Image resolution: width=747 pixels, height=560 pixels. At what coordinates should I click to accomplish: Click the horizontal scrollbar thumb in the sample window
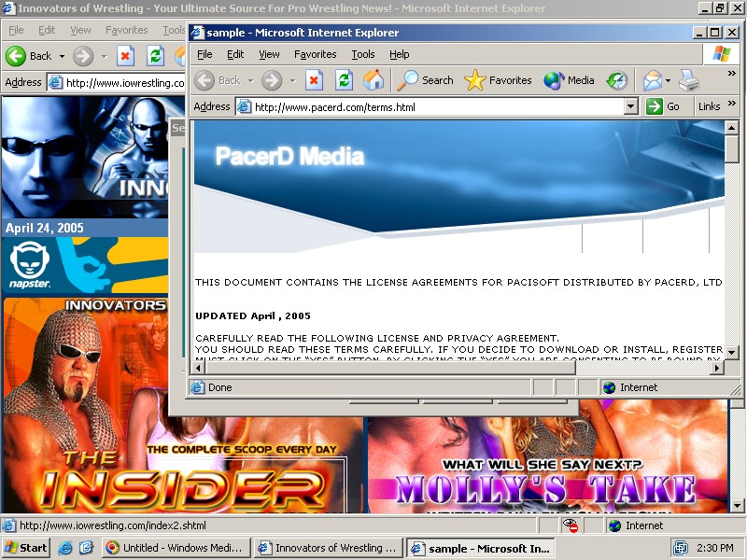[x=390, y=368]
